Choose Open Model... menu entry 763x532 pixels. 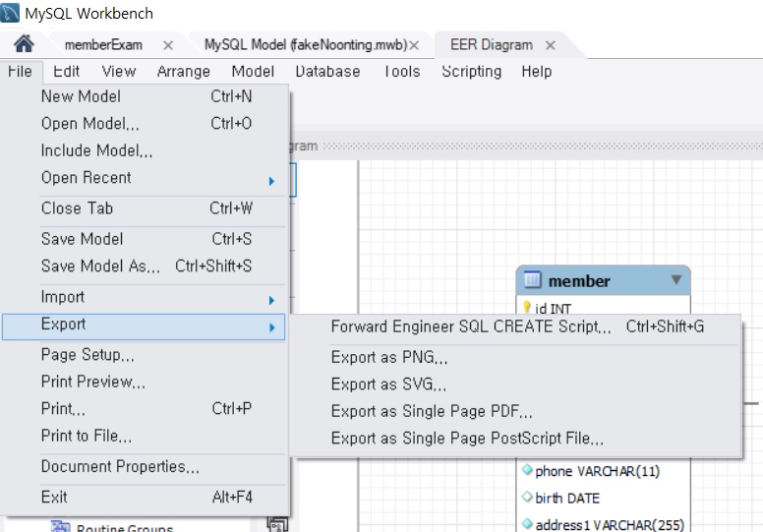144,124
